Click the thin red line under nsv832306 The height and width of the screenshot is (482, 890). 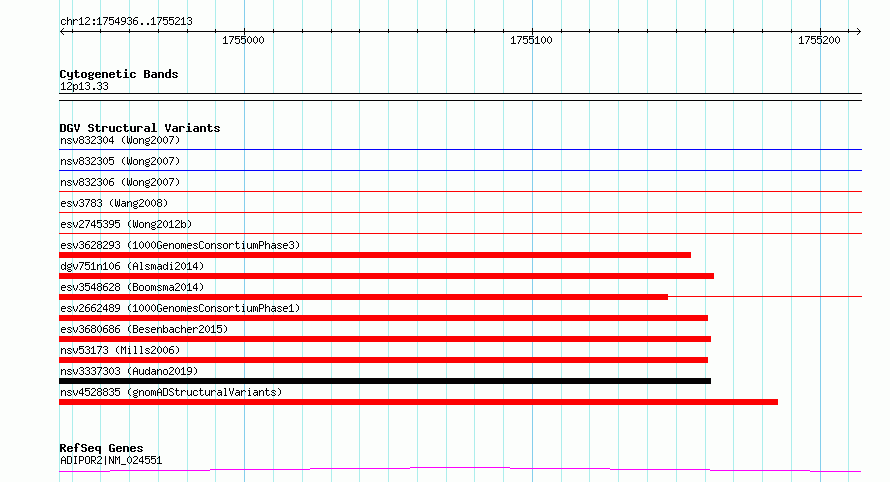point(460,191)
